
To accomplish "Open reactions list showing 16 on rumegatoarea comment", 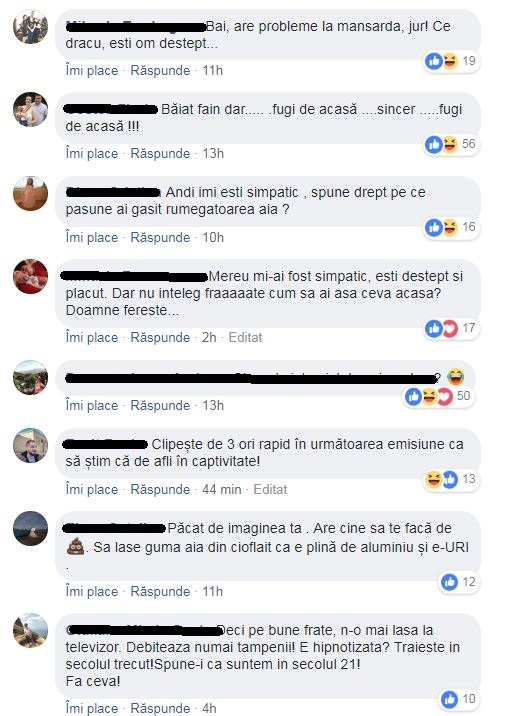I will click(451, 227).
